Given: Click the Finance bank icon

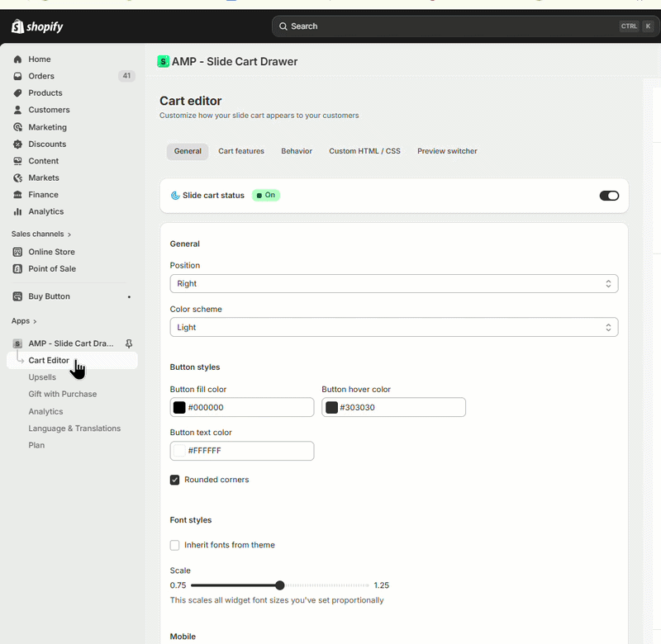Looking at the screenshot, I should coord(17,195).
